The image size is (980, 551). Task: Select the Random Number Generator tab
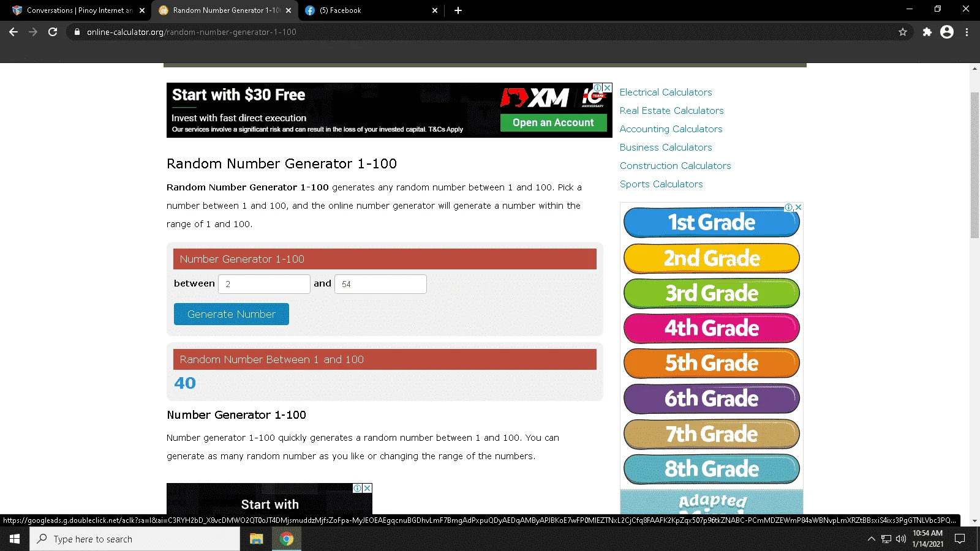point(224,10)
